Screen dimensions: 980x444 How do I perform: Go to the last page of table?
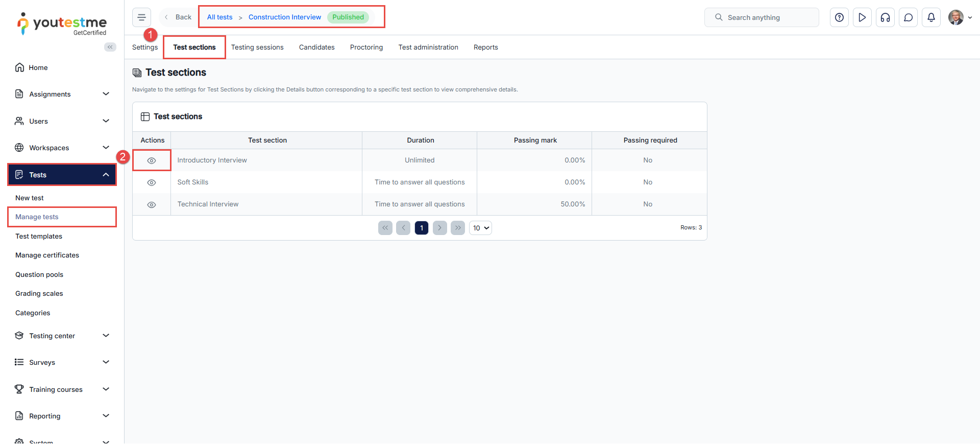[457, 228]
